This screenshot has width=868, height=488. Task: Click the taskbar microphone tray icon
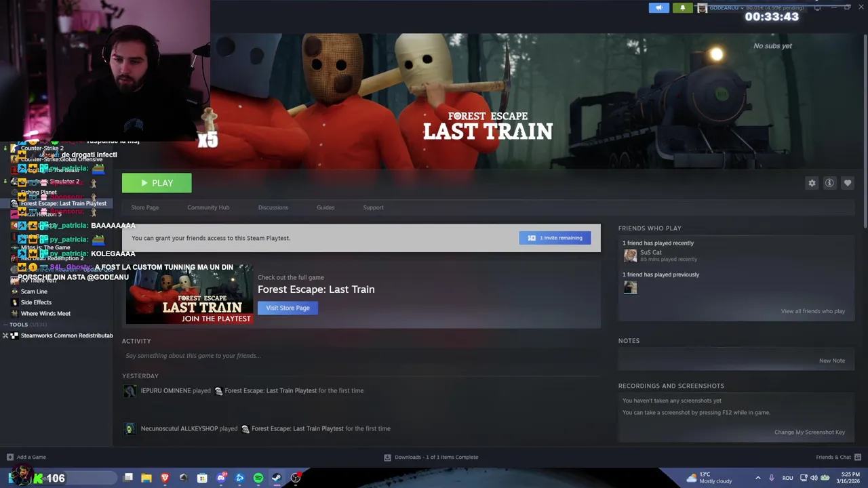(772, 478)
